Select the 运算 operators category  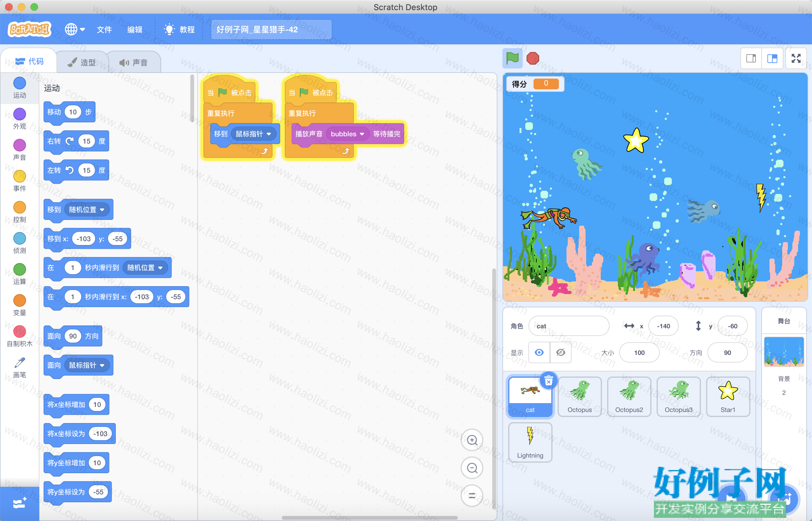20,274
